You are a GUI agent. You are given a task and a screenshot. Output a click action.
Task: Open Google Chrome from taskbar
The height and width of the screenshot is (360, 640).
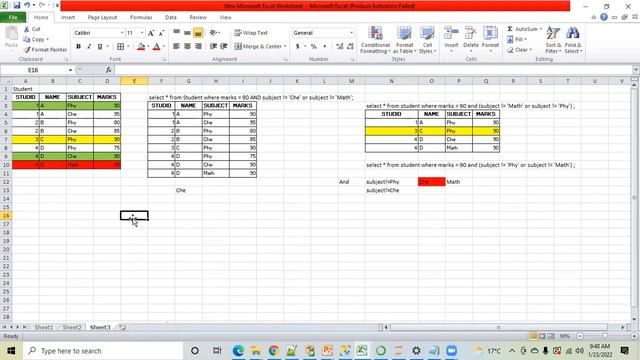pyautogui.click(x=274, y=351)
